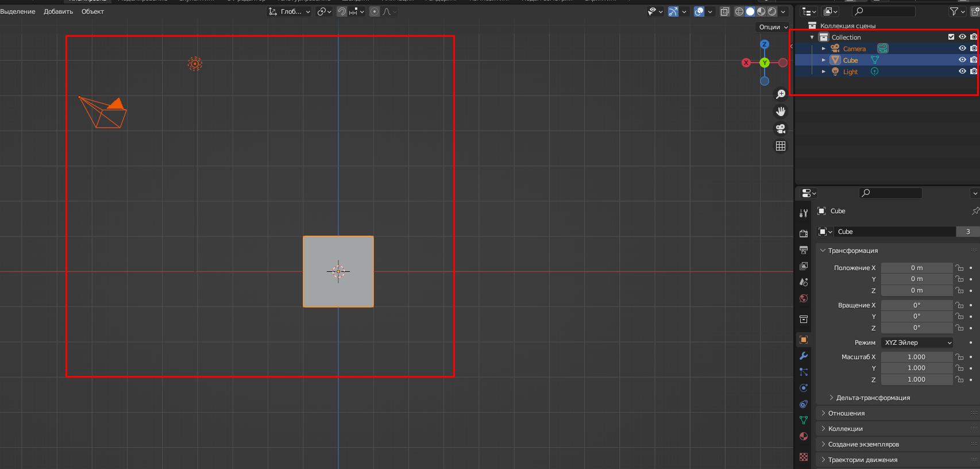The image size is (980, 469).
Task: Click the zoom magnifier icon in viewport
Action: [781, 94]
